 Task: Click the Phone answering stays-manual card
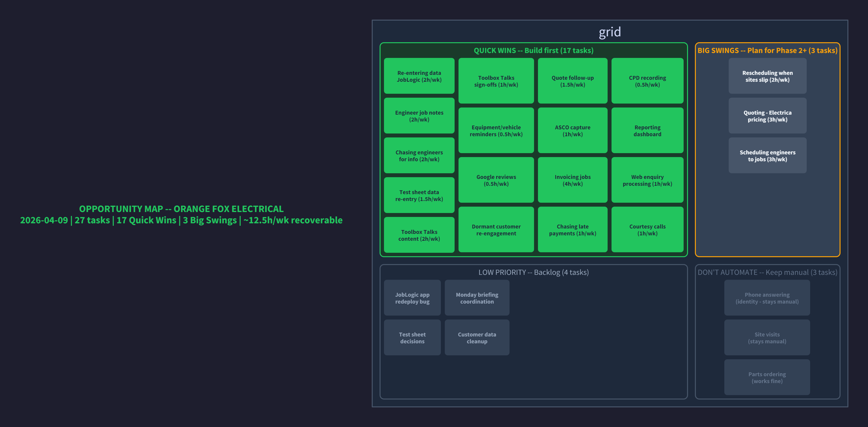point(767,298)
